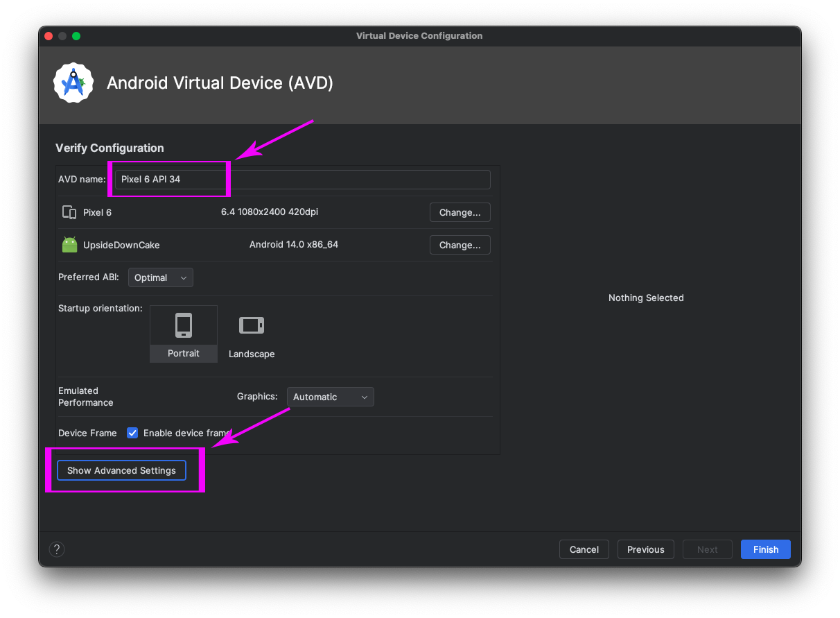The height and width of the screenshot is (618, 840).
Task: Click the UpsideDownCake Android robot icon
Action: point(69,245)
